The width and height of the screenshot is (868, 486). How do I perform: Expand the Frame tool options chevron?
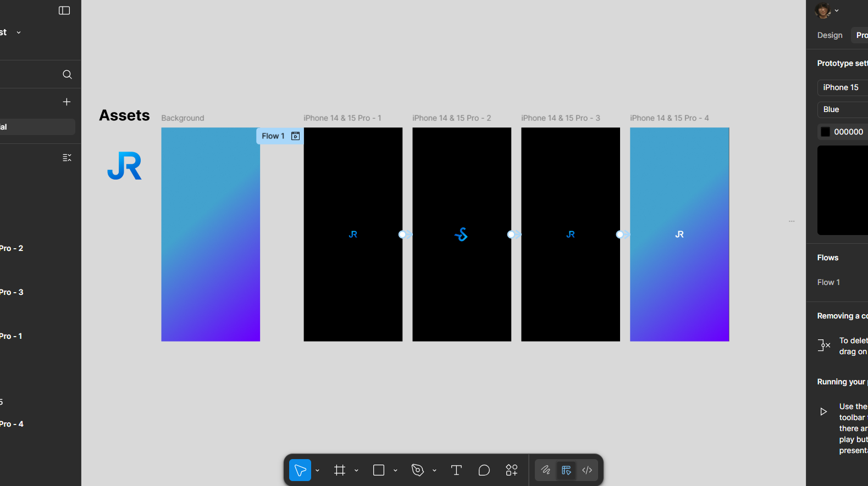tap(356, 471)
